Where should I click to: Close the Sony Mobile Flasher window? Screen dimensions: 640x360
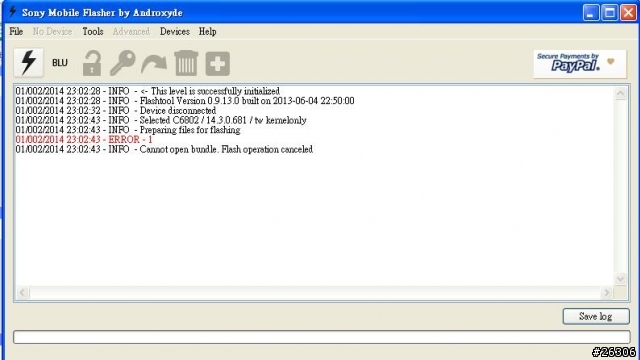[628, 13]
